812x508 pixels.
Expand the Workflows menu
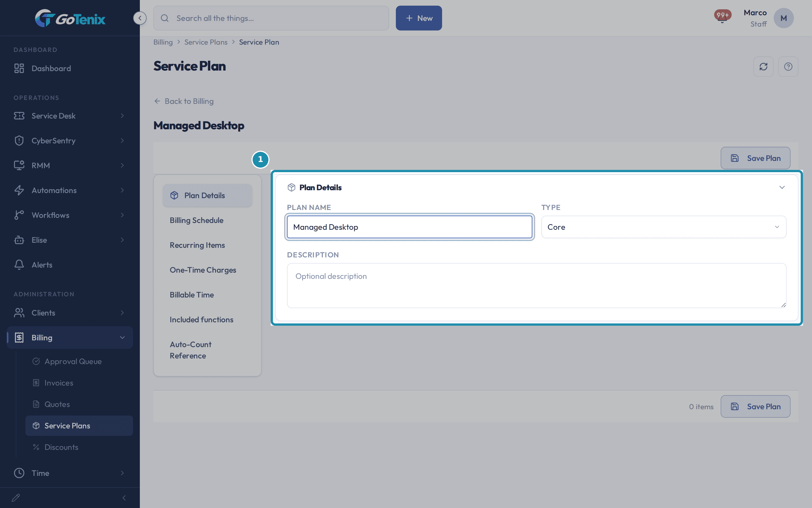pyautogui.click(x=70, y=215)
